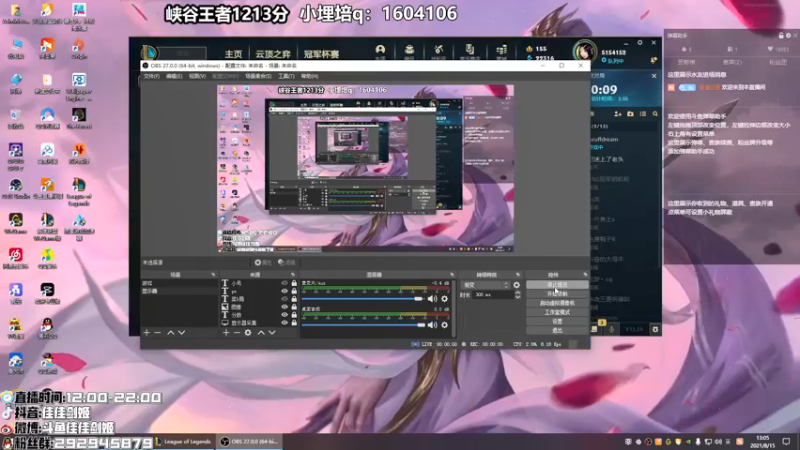800x450 pixels.
Task: Click the 桌面音频 volume slider
Action: [x=363, y=324]
